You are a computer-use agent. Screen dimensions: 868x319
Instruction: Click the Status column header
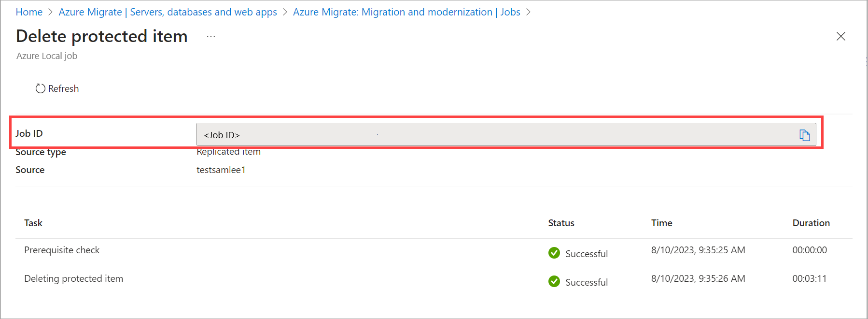point(561,223)
